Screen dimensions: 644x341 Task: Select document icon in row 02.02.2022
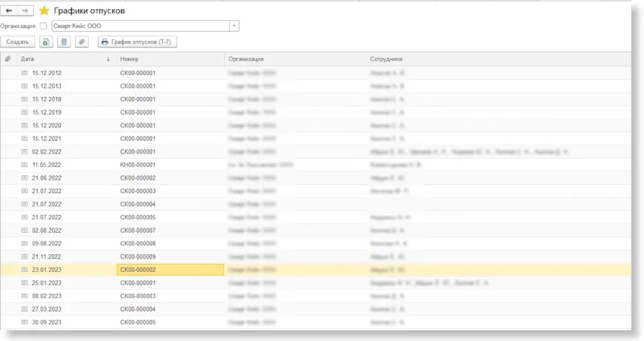pyautogui.click(x=25, y=152)
